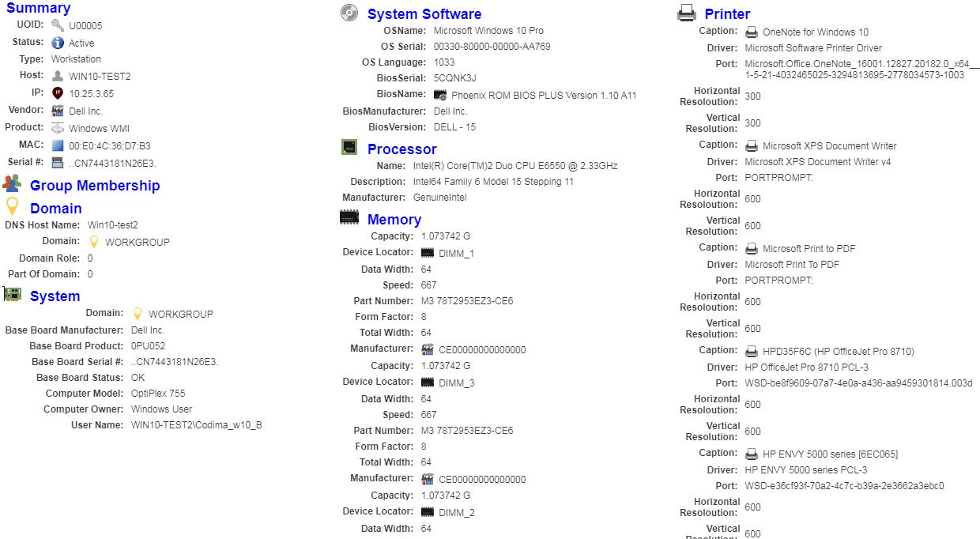Click the info icon next to Active status
The image size is (980, 539).
point(58,43)
